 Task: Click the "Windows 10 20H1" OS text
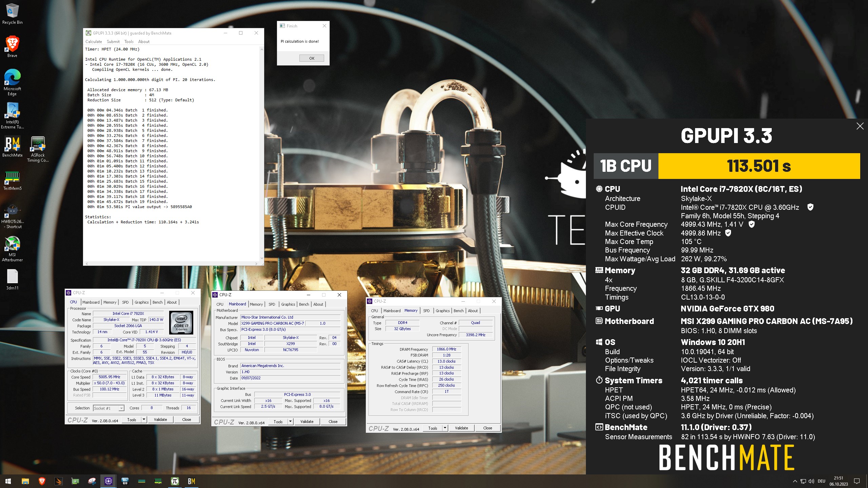pyautogui.click(x=713, y=342)
